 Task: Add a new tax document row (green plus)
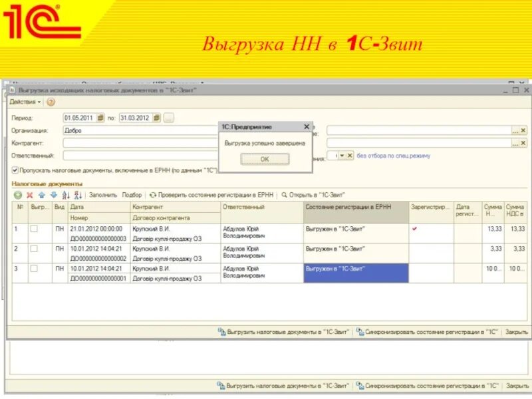pos(18,195)
